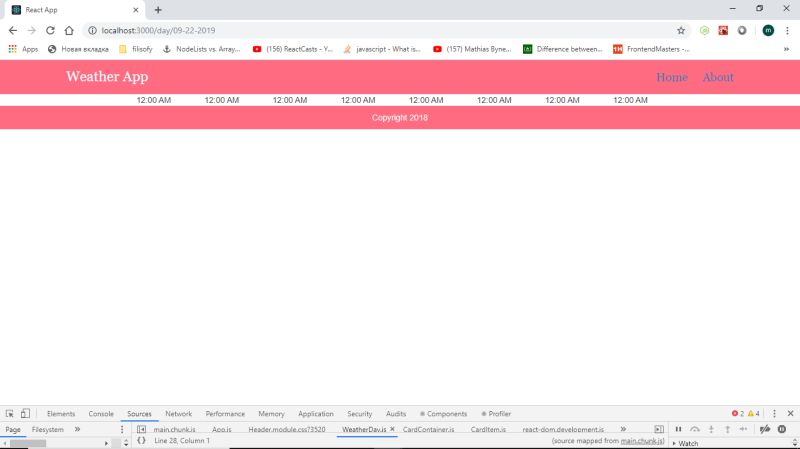Image resolution: width=800 pixels, height=449 pixels.
Task: Switch to the Elements panel
Action: 61,414
